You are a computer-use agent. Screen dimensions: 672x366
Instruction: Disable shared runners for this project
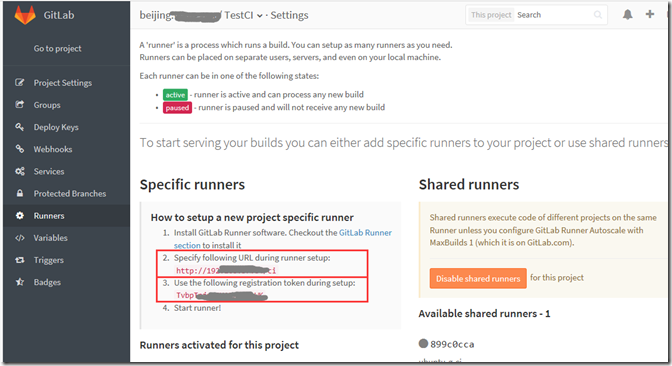(478, 278)
